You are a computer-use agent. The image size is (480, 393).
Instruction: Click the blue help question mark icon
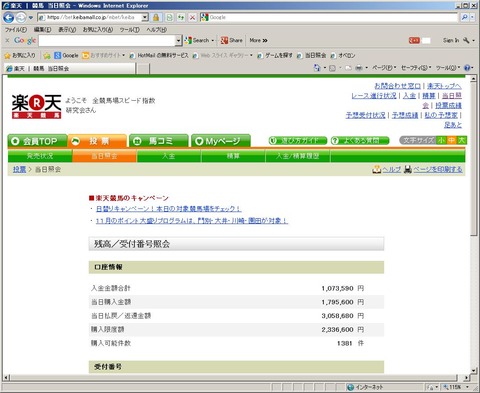[x=467, y=68]
